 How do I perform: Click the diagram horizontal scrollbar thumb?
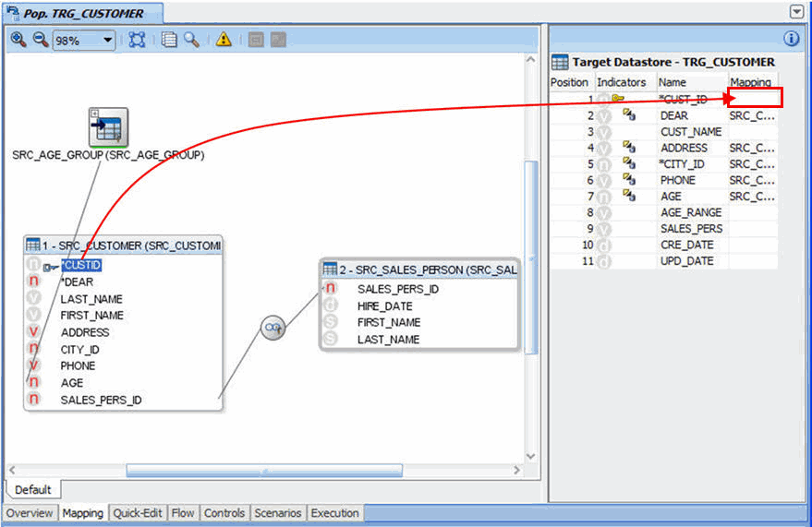coord(264,470)
